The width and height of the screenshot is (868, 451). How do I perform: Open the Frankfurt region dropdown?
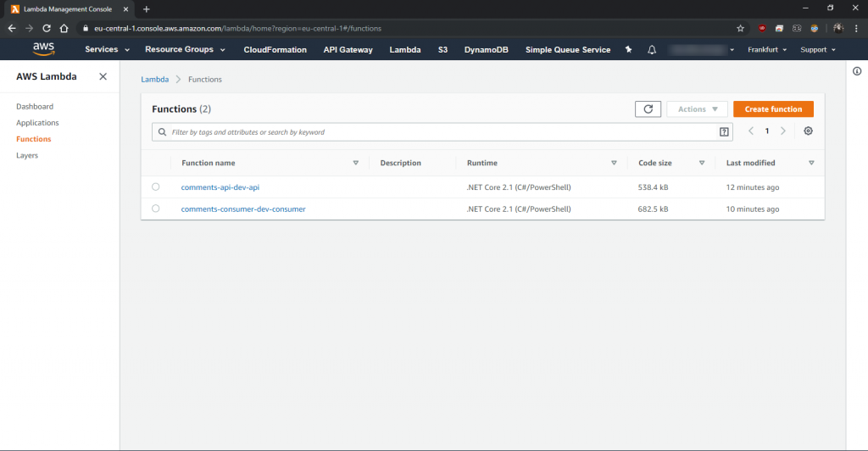[x=766, y=50]
